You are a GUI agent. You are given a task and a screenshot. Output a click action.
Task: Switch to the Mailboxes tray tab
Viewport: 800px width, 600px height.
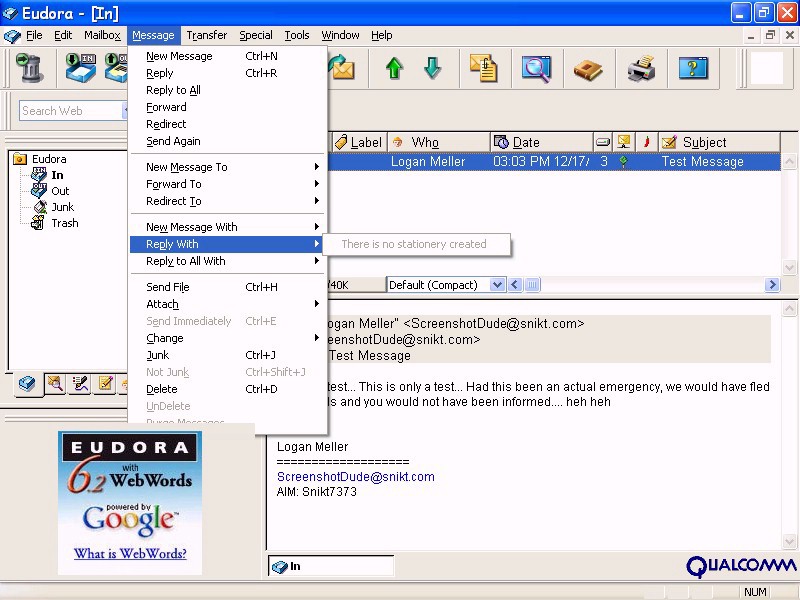[27, 384]
